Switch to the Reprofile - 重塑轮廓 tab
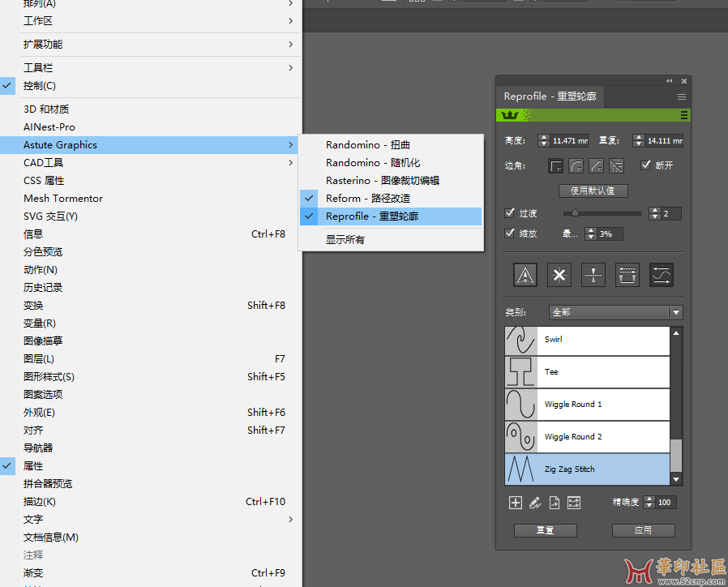The height and width of the screenshot is (587, 728). tap(550, 96)
